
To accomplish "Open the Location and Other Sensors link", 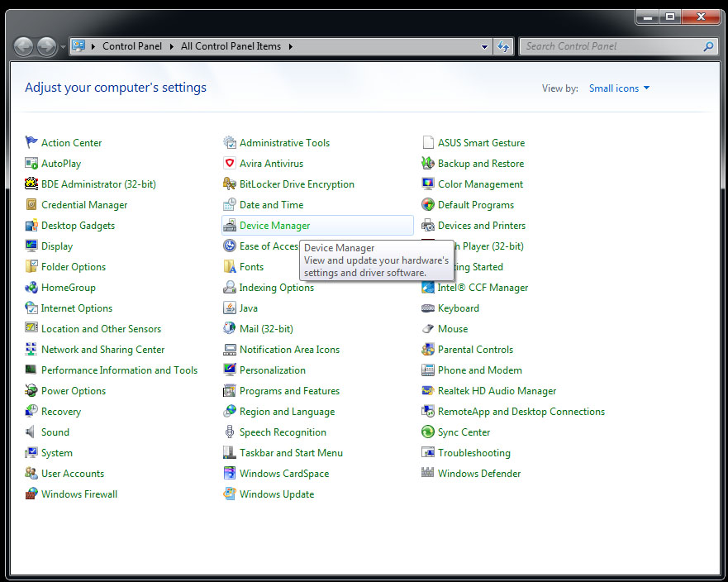I will (x=101, y=328).
